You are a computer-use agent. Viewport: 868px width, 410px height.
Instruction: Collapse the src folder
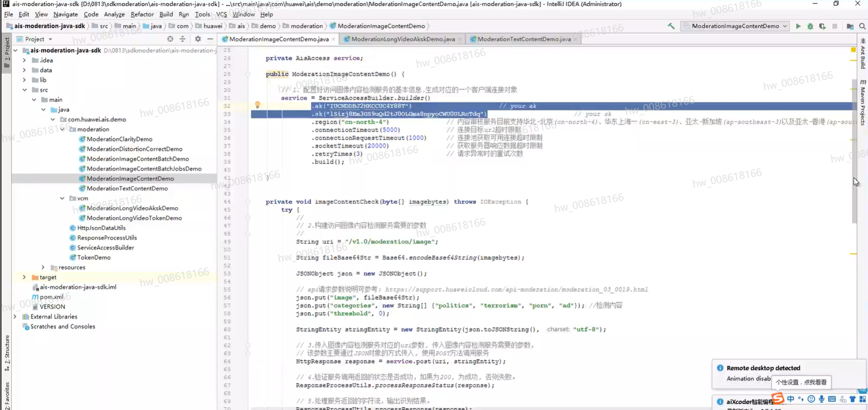[x=24, y=90]
